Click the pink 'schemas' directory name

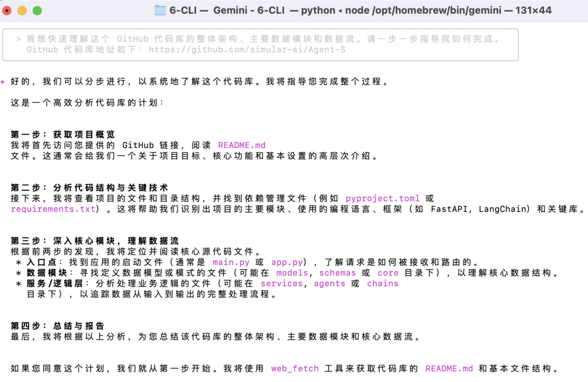[x=337, y=273]
